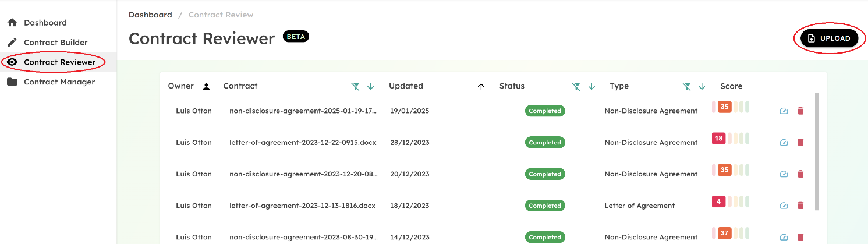Clear filter icon in Status column

pos(576,86)
